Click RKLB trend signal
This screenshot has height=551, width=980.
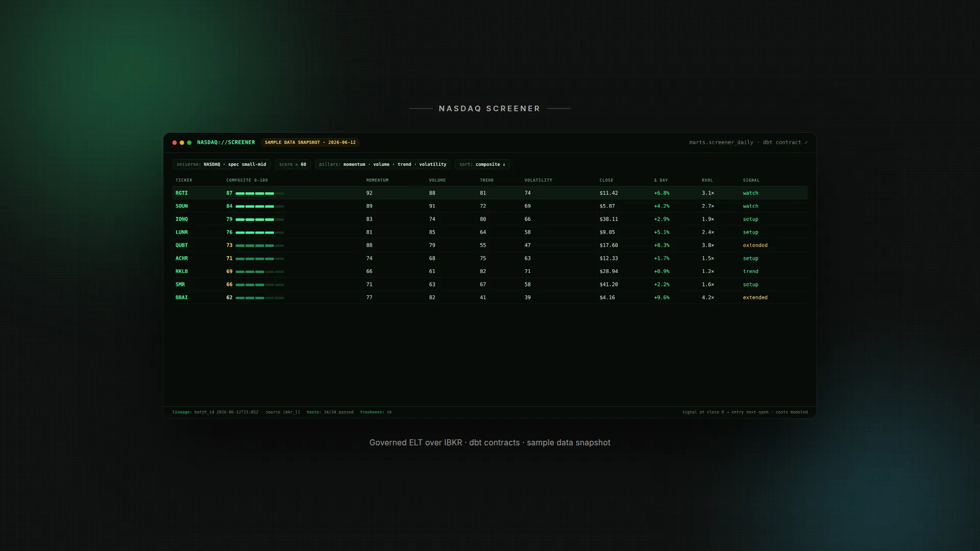coord(751,271)
